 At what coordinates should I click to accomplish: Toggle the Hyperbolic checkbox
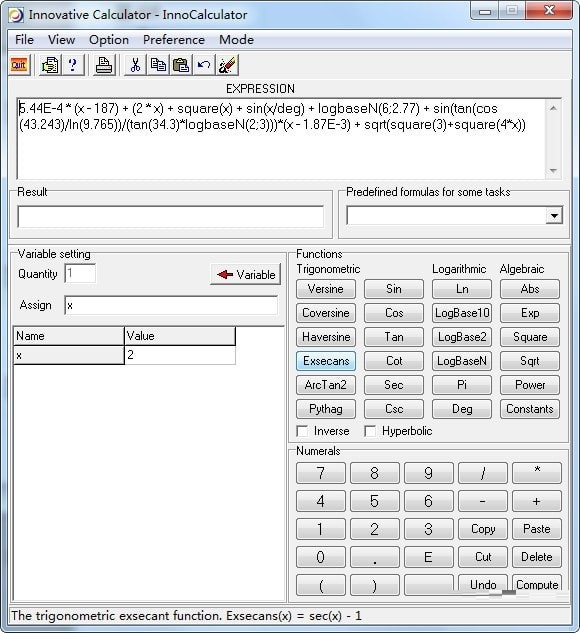pyautogui.click(x=370, y=431)
